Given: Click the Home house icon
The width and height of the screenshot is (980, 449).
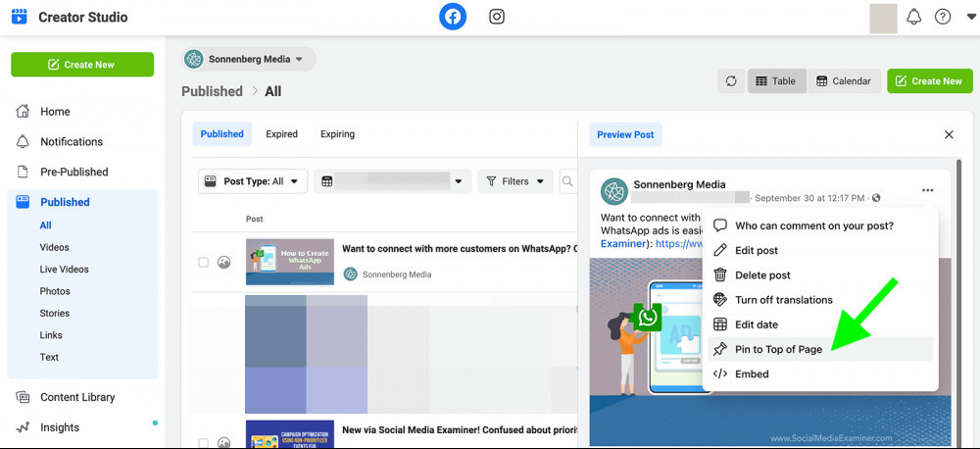Looking at the screenshot, I should 23,112.
